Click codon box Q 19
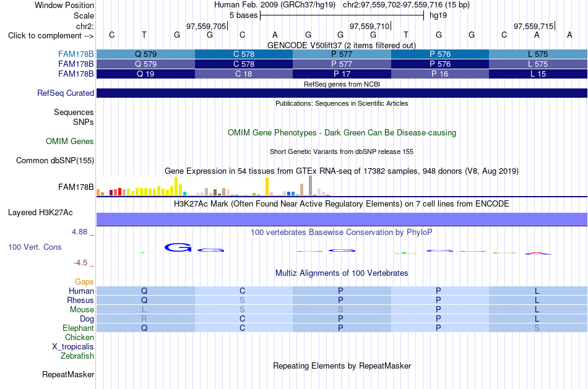The height and width of the screenshot is (389, 588). click(146, 74)
